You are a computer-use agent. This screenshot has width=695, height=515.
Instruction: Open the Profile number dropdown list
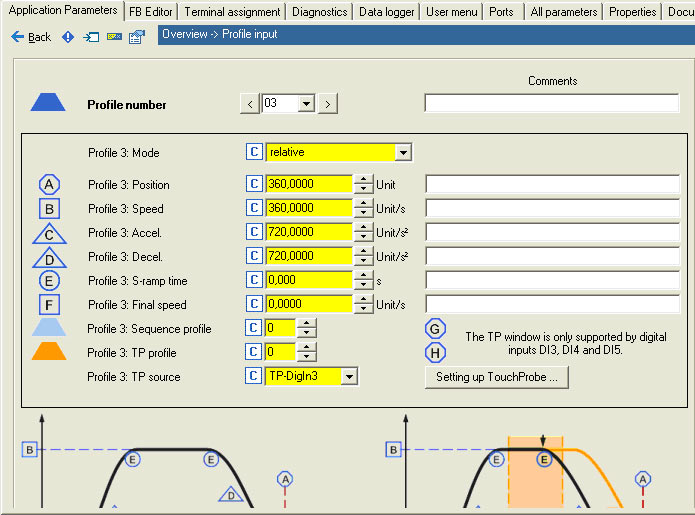point(306,103)
